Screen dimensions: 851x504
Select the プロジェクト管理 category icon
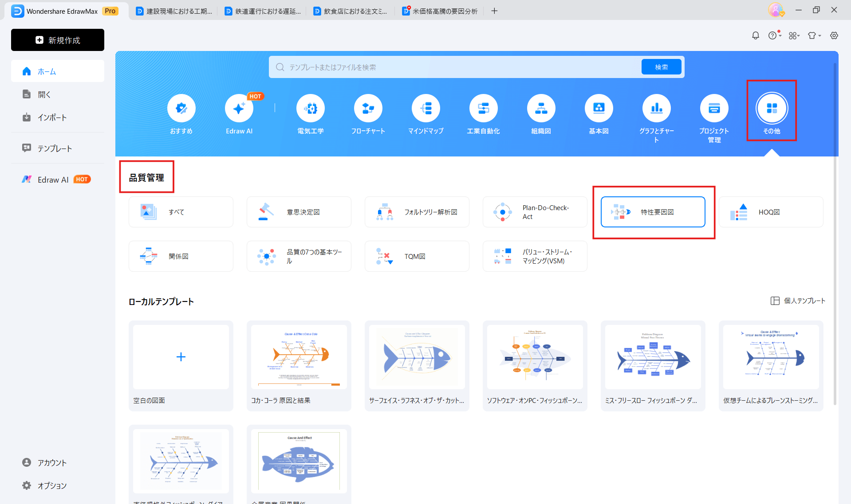[x=714, y=109]
